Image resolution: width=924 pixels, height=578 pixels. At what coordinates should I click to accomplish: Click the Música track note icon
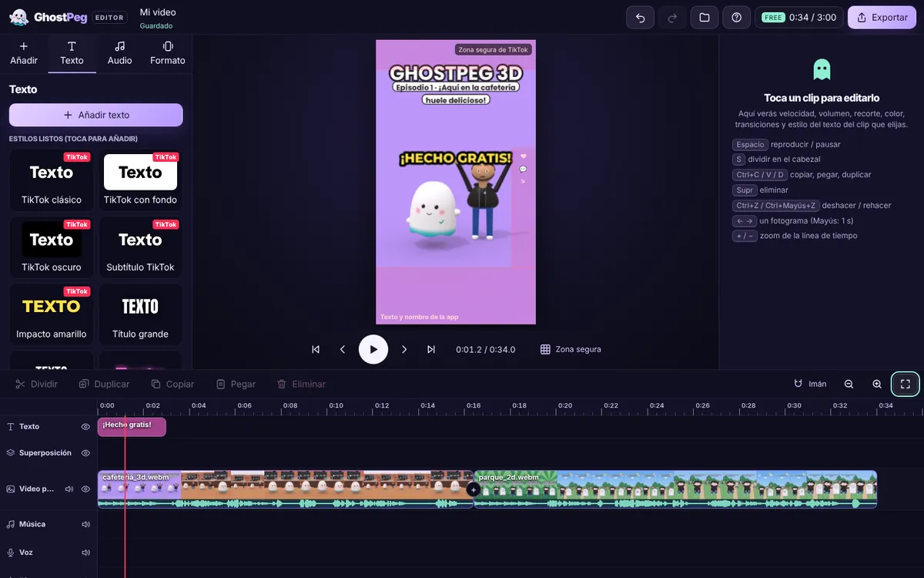coord(11,524)
